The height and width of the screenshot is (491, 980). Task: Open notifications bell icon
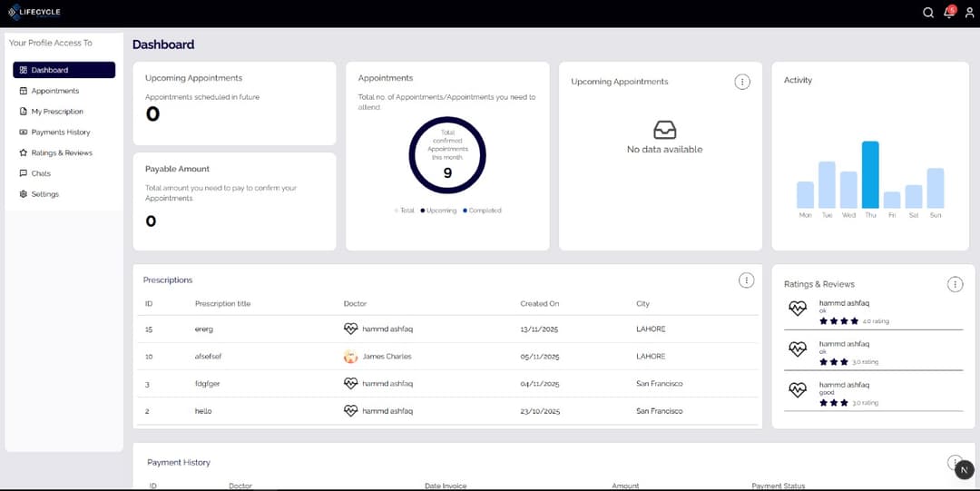[949, 12]
